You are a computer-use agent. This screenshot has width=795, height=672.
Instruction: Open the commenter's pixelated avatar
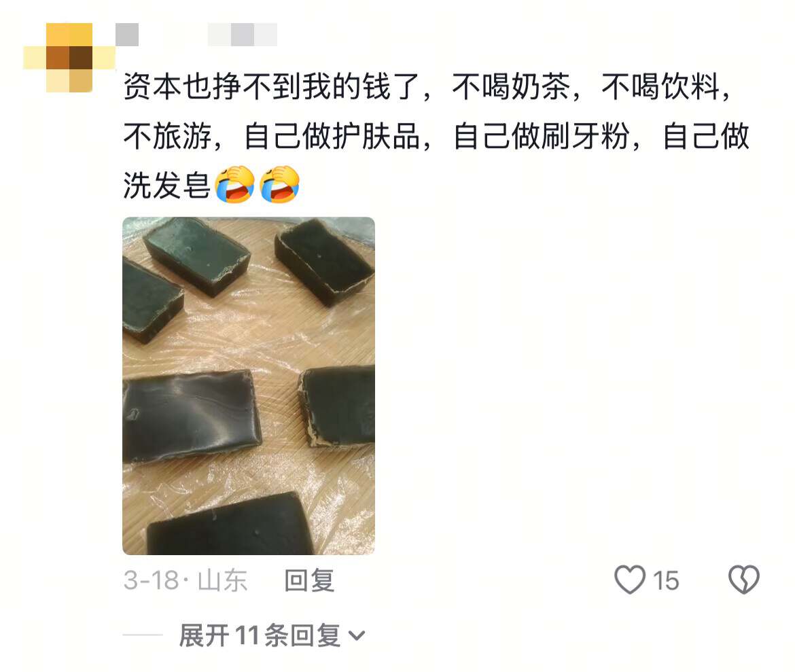[69, 58]
